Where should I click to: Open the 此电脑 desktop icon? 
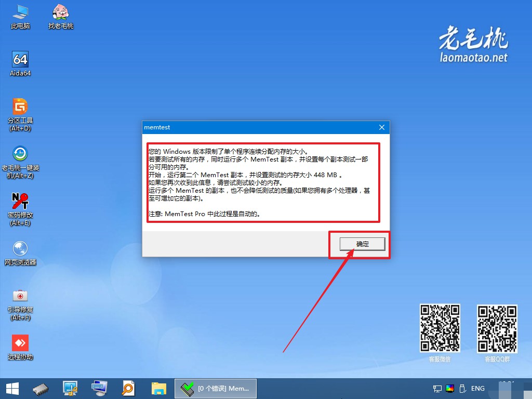20,17
